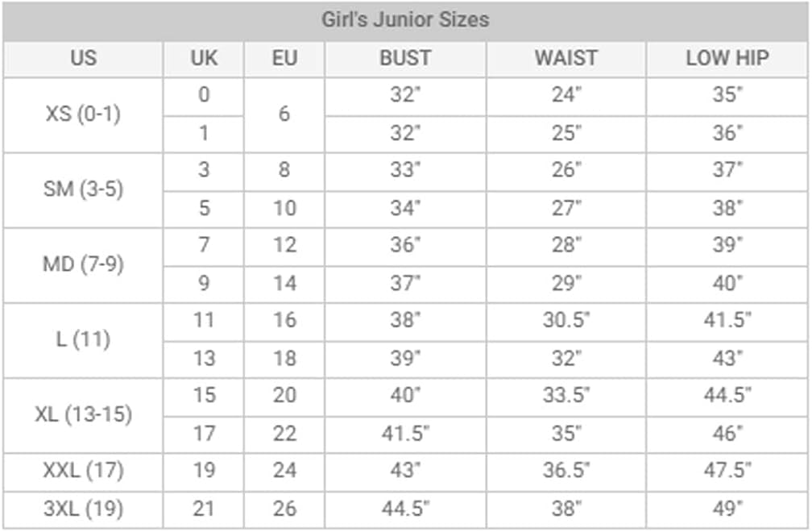The height and width of the screenshot is (532, 812).
Task: Click the XXL (17) size cell
Action: 83,471
